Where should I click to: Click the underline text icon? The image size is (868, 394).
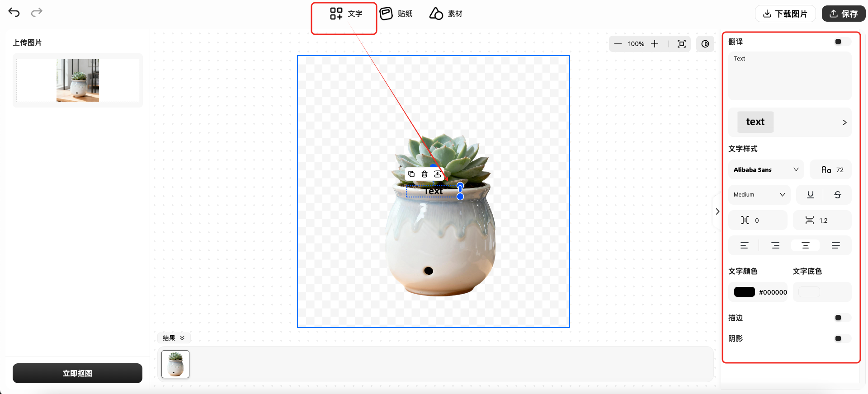(x=810, y=195)
